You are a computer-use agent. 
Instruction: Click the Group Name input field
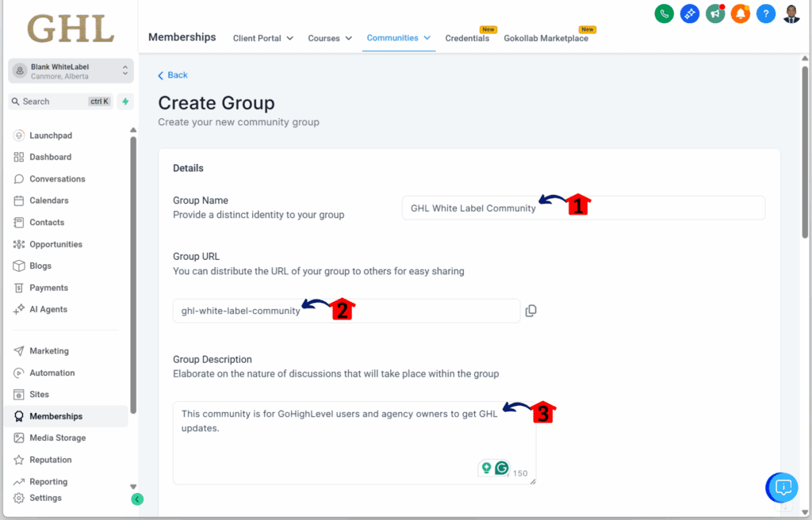[583, 208]
